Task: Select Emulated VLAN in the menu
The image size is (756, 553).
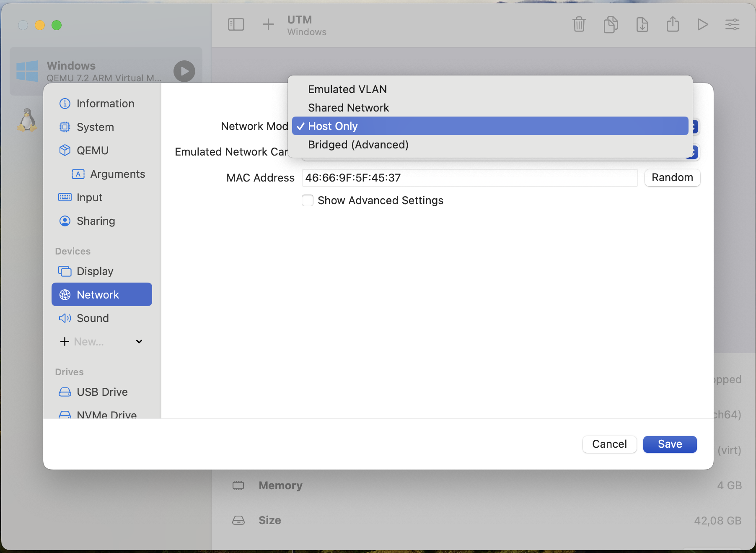Action: 347,89
